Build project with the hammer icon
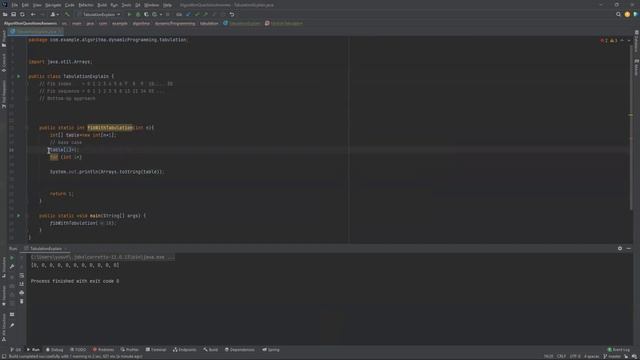The image size is (640, 360). [67, 14]
